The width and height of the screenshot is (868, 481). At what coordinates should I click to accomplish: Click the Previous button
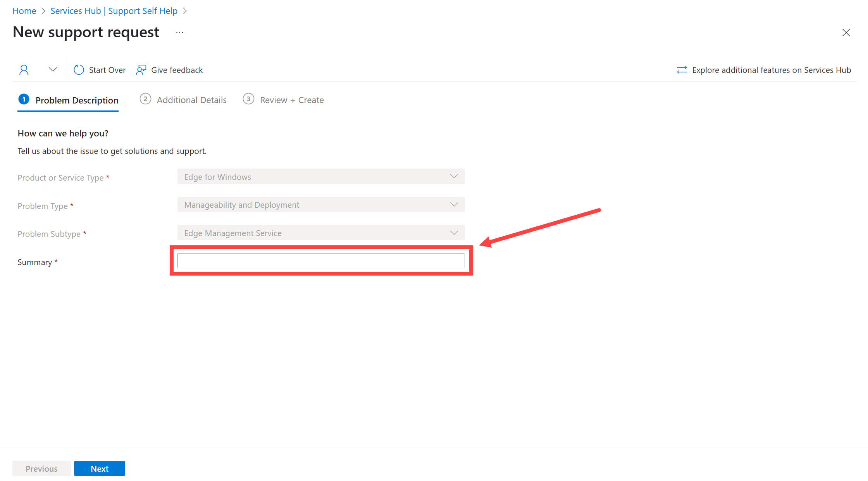pos(41,468)
